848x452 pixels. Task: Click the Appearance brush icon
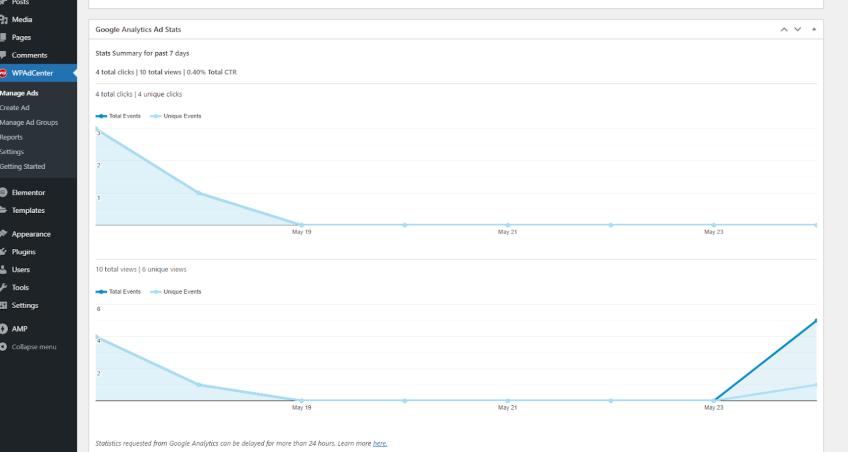(x=3, y=234)
